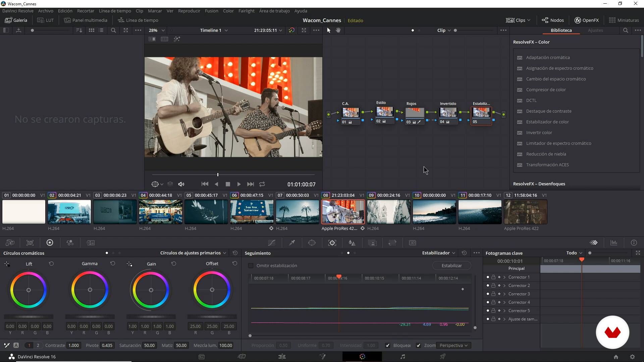Open the Curves palette icon
Image resolution: width=644 pixels, height=362 pixels.
click(272, 243)
